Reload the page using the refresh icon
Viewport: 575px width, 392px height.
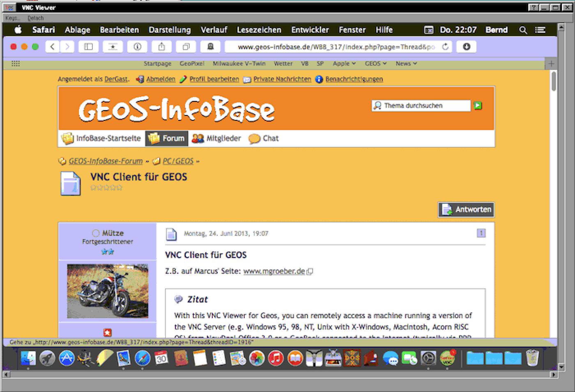click(x=445, y=47)
